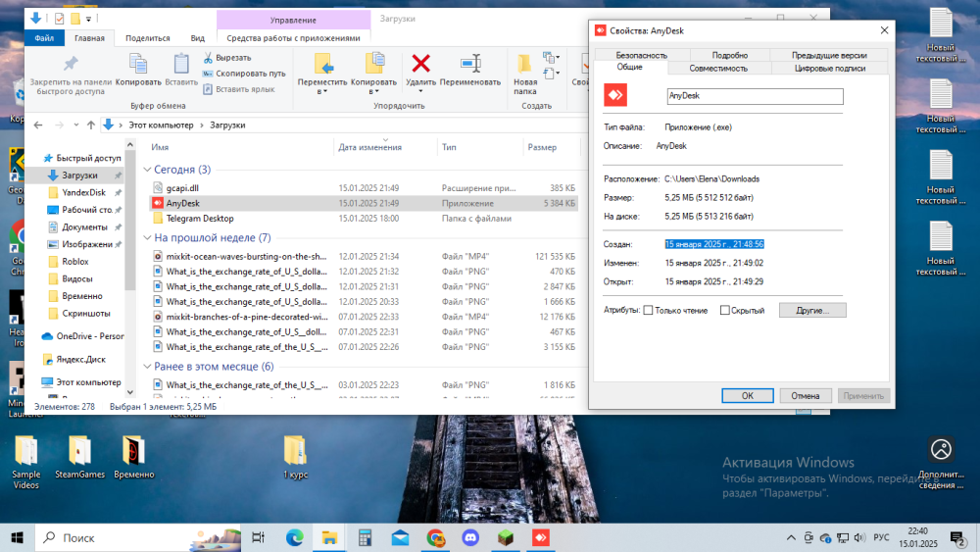Open the Подробно properties tab
The height and width of the screenshot is (552, 980).
coord(729,55)
